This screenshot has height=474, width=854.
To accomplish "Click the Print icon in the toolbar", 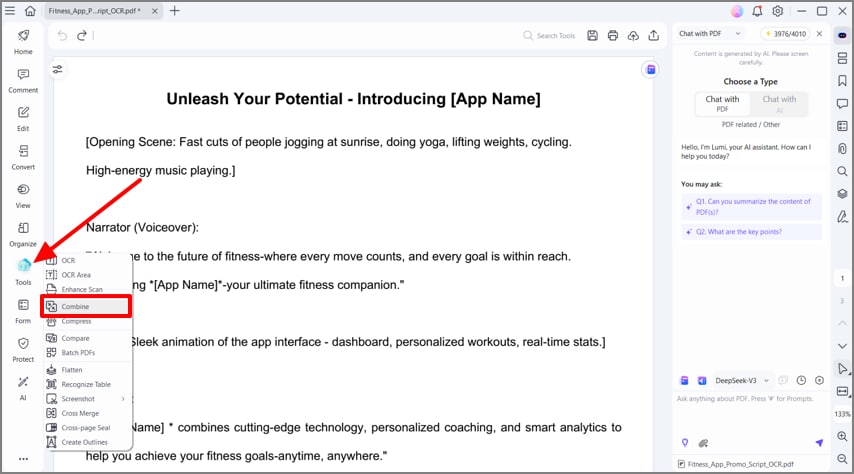I will [613, 36].
